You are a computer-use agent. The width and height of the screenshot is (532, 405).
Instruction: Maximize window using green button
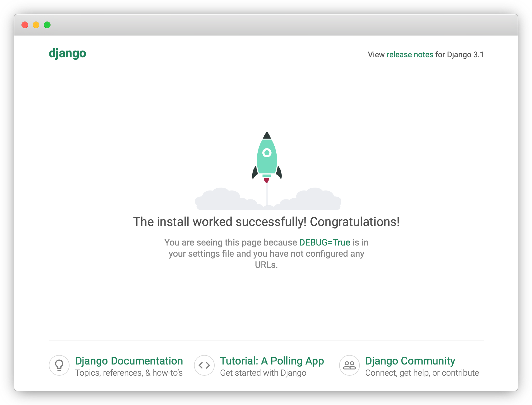tap(47, 25)
